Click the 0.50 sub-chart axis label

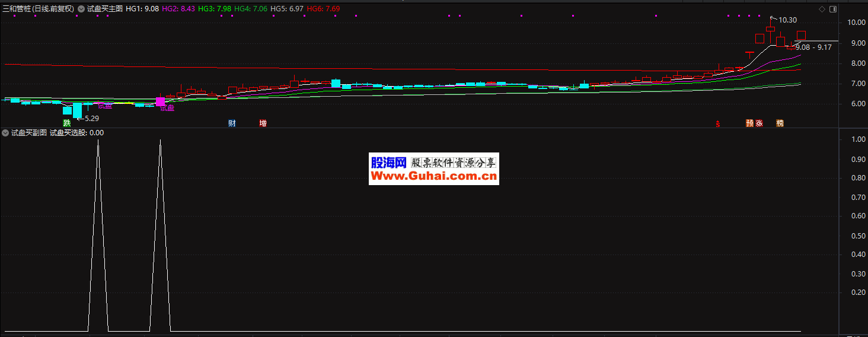pos(859,236)
